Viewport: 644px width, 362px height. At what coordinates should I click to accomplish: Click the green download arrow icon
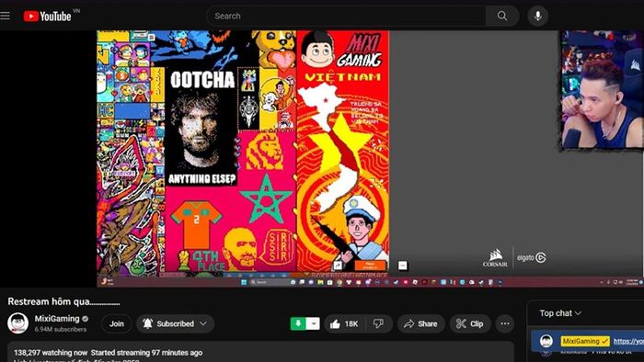coord(298,324)
